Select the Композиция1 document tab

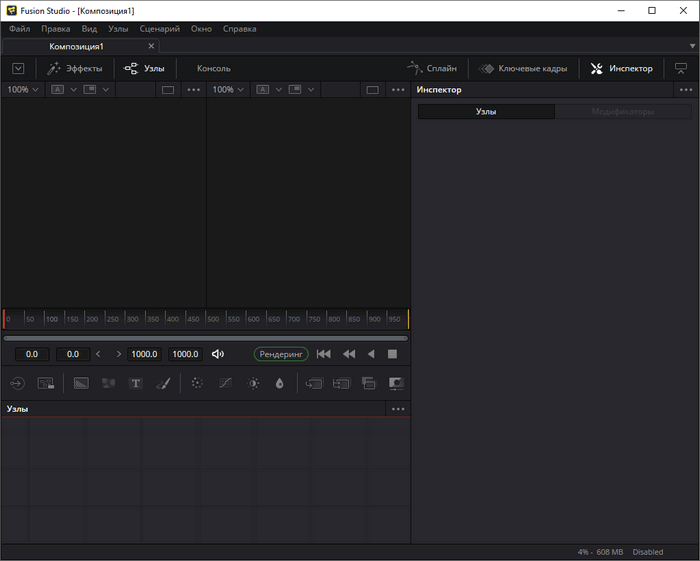click(76, 46)
